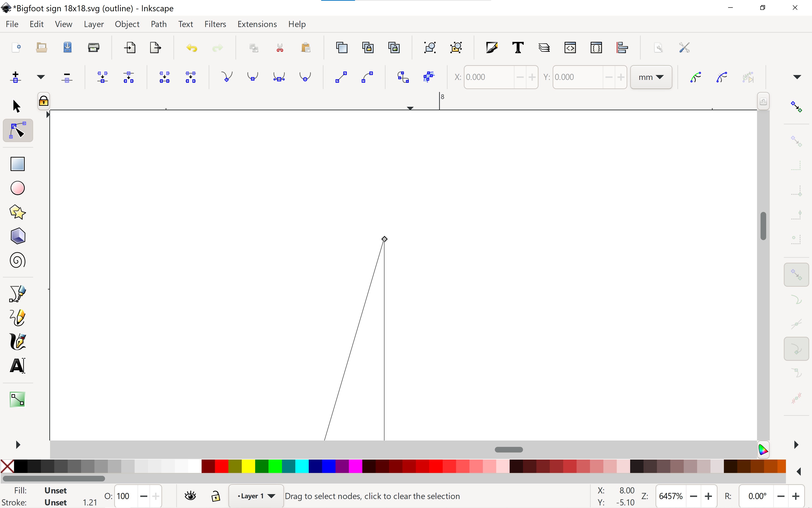The height and width of the screenshot is (508, 812).
Task: Open the mm units dropdown
Action: [651, 77]
